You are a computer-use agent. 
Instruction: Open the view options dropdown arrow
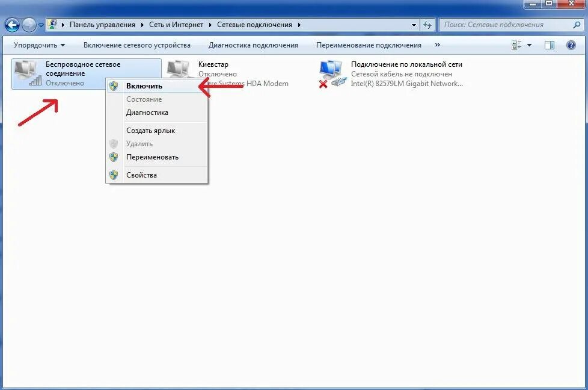pos(529,45)
